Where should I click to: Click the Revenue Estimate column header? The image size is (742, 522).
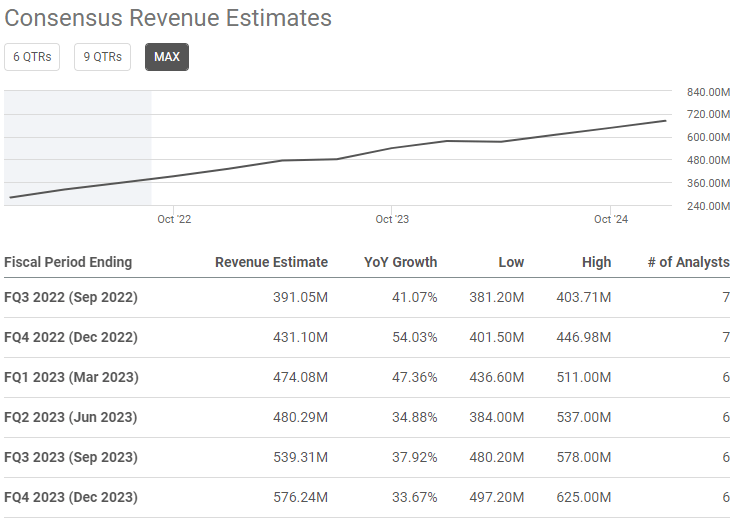271,262
